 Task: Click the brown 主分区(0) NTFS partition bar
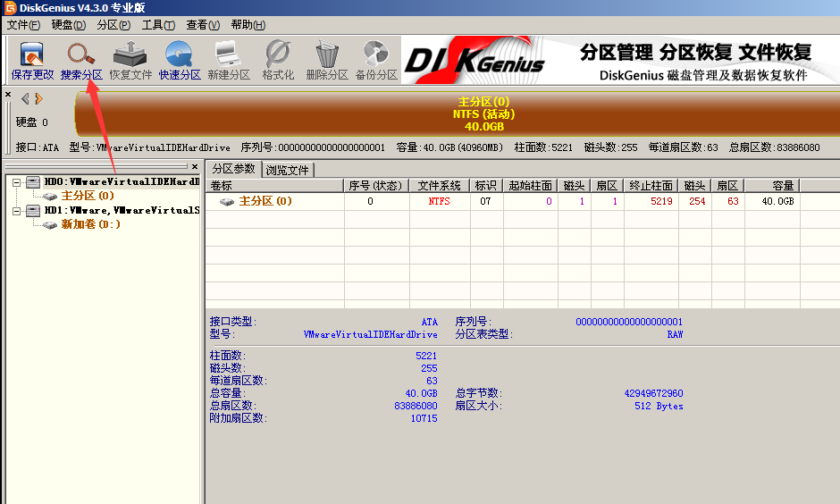(x=483, y=113)
